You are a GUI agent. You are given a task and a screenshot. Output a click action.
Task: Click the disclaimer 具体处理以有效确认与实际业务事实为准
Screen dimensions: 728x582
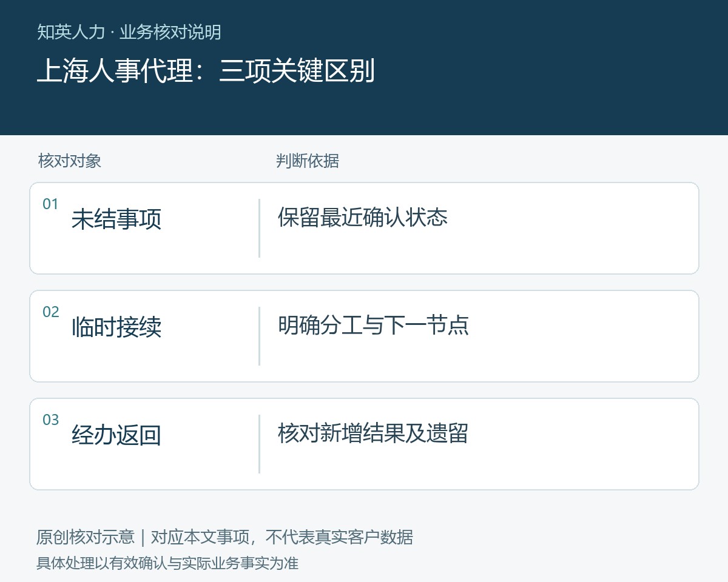click(x=167, y=563)
